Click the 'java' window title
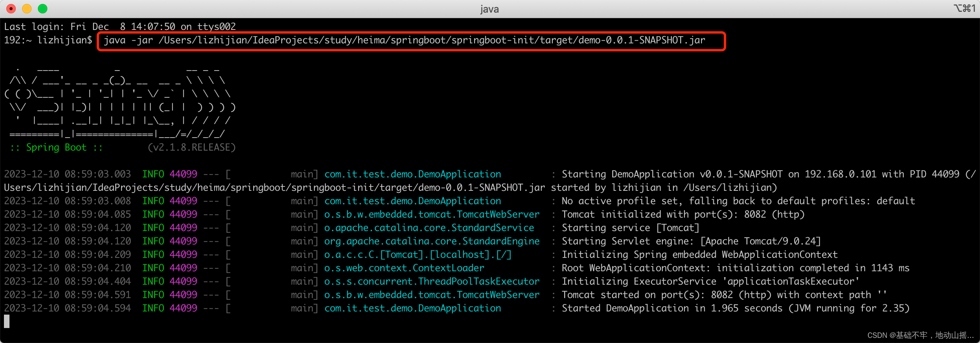The height and width of the screenshot is (343, 980). point(489,9)
